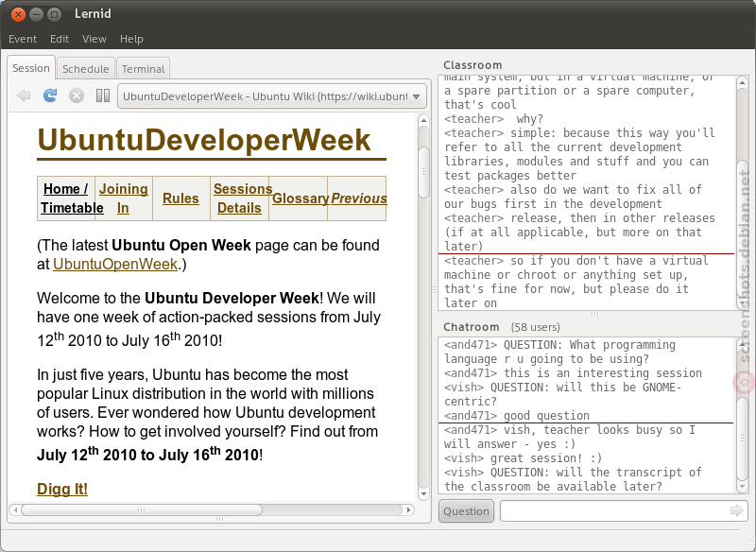The height and width of the screenshot is (552, 756).
Task: Click the Chatroom scrollbar thumb
Action: pyautogui.click(x=743, y=439)
